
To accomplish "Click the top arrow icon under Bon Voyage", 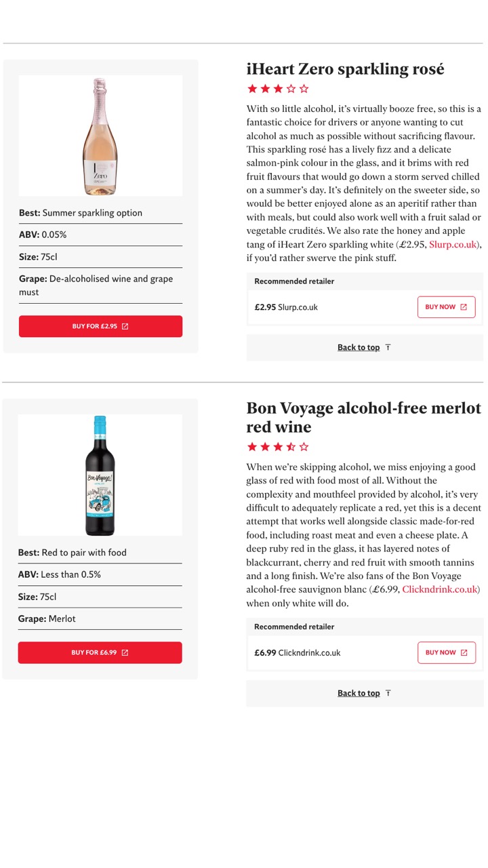I will [x=388, y=693].
